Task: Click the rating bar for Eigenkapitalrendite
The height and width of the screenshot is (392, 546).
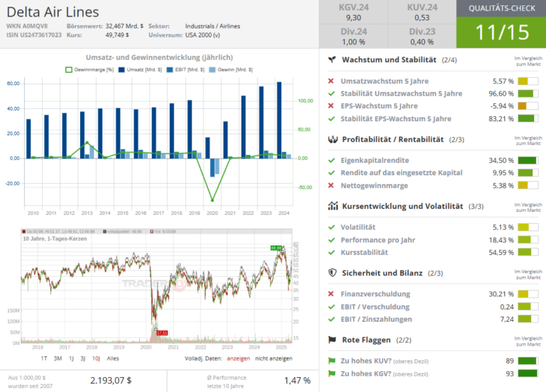Action: 528,161
